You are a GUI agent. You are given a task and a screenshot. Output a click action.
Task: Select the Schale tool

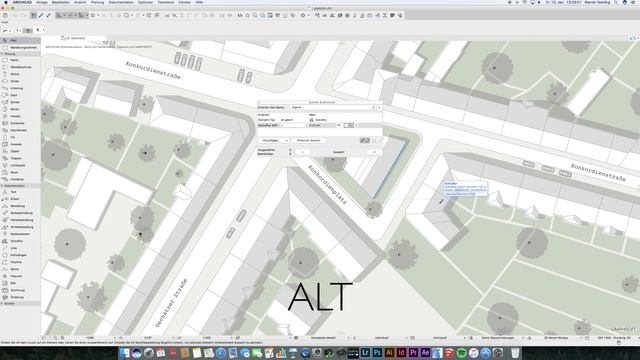coord(20,102)
